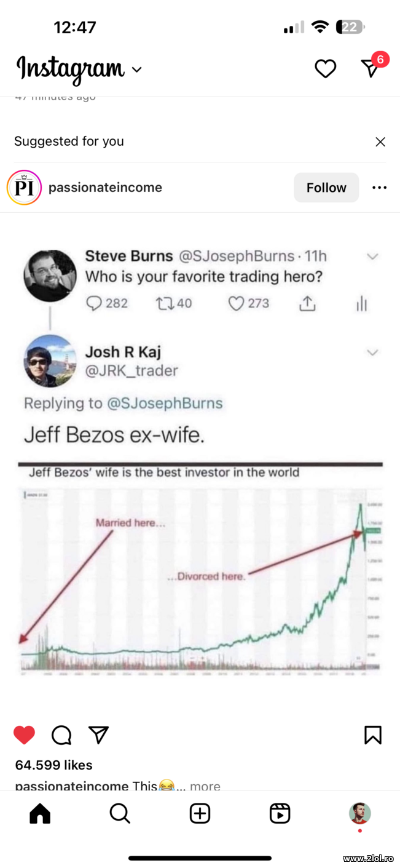Screen dimensions: 400x868
Task: Unlike the post with red heart
Action: [25, 735]
